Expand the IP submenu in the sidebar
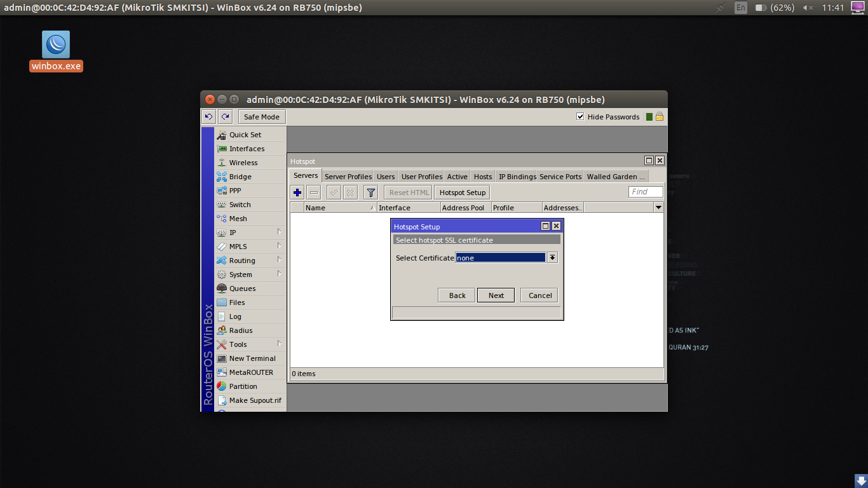This screenshot has width=868, height=488. [250, 233]
